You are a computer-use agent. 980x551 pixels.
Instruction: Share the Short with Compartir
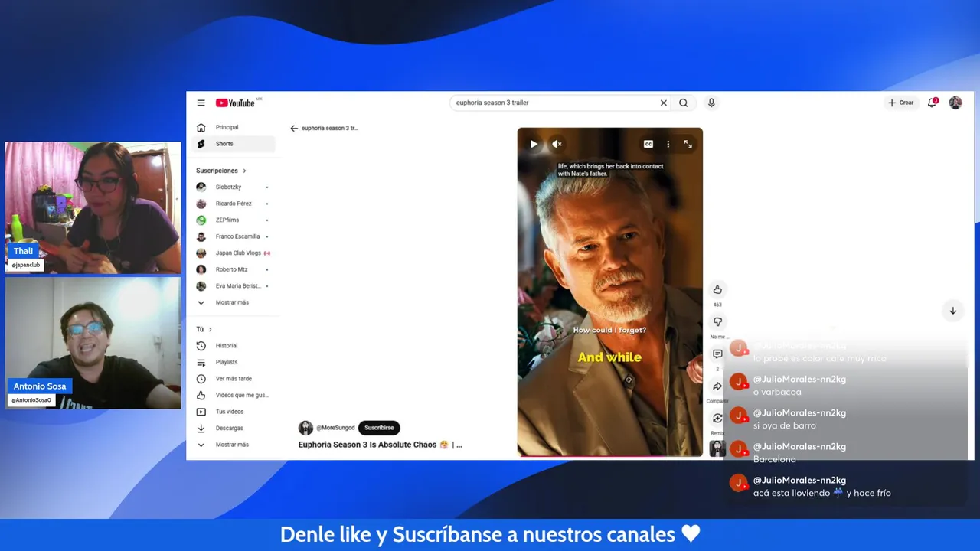(x=717, y=386)
